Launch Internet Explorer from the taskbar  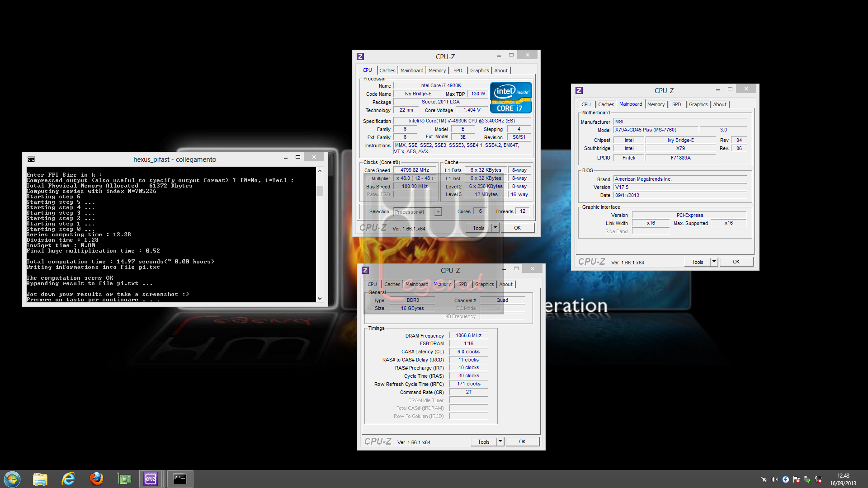pos(68,479)
